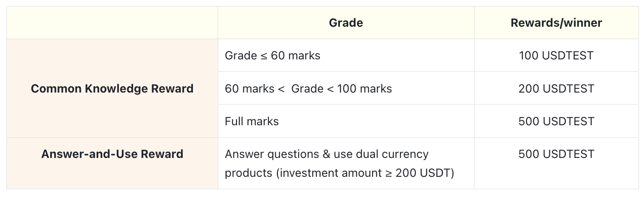This screenshot has height=198, width=644.
Task: Select the "Full marks" cell
Action: (252, 121)
